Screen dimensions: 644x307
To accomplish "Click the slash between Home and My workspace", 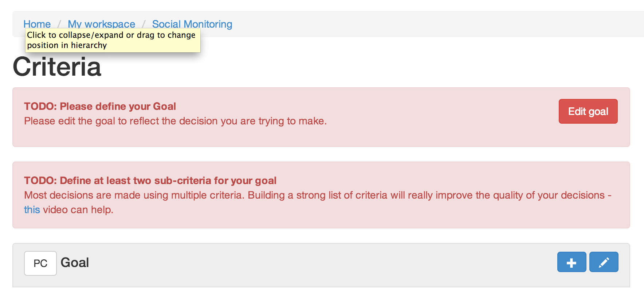I will point(59,24).
